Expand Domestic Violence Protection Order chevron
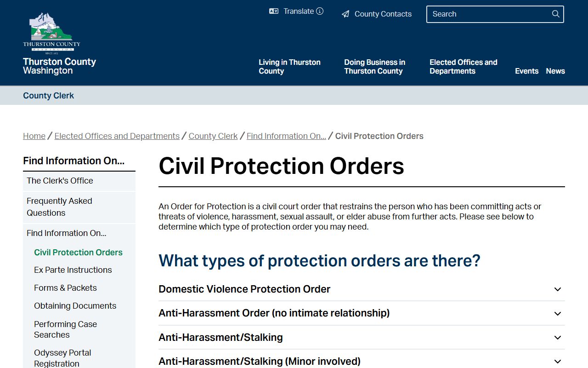This screenshot has width=588, height=368. [558, 289]
